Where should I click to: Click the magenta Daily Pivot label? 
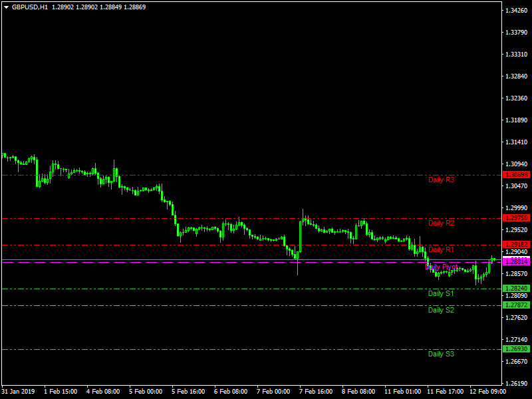(441, 267)
